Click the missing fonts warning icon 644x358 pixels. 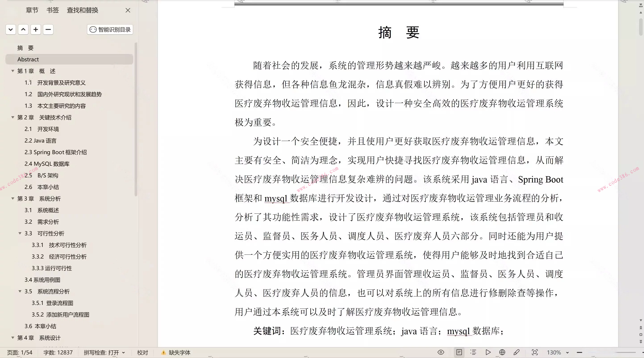click(164, 352)
